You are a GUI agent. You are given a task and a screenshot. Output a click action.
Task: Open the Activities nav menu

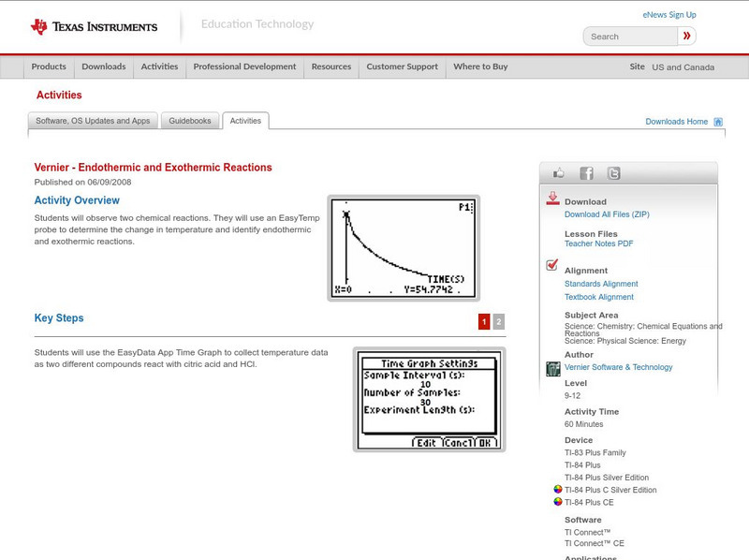point(159,66)
